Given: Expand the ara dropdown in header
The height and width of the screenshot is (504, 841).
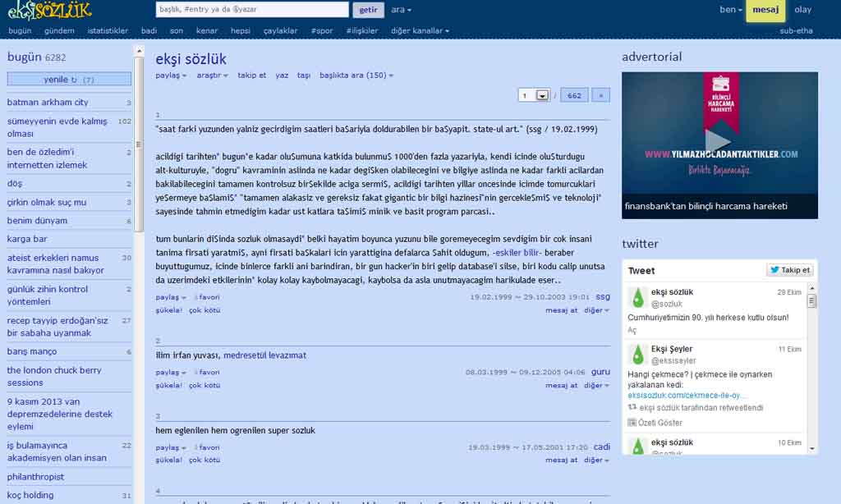Looking at the screenshot, I should tap(401, 10).
